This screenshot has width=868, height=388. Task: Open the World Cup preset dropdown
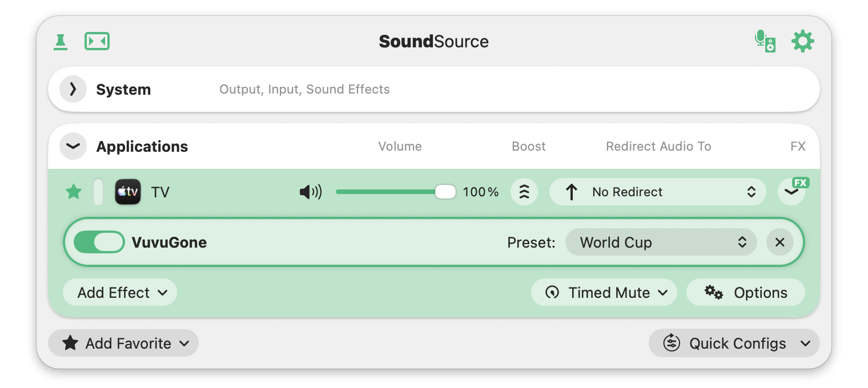pyautogui.click(x=661, y=242)
